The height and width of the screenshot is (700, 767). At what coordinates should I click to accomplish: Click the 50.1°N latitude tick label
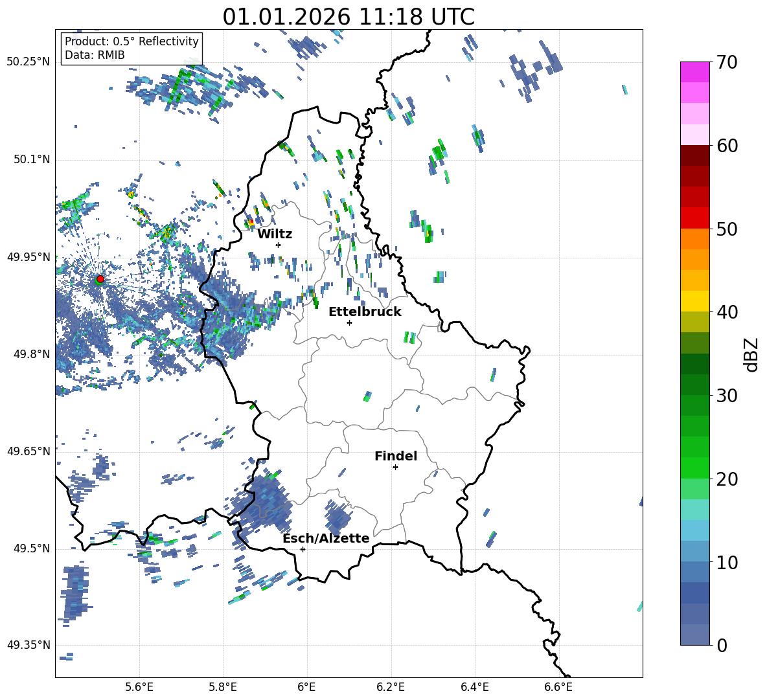tap(31, 159)
